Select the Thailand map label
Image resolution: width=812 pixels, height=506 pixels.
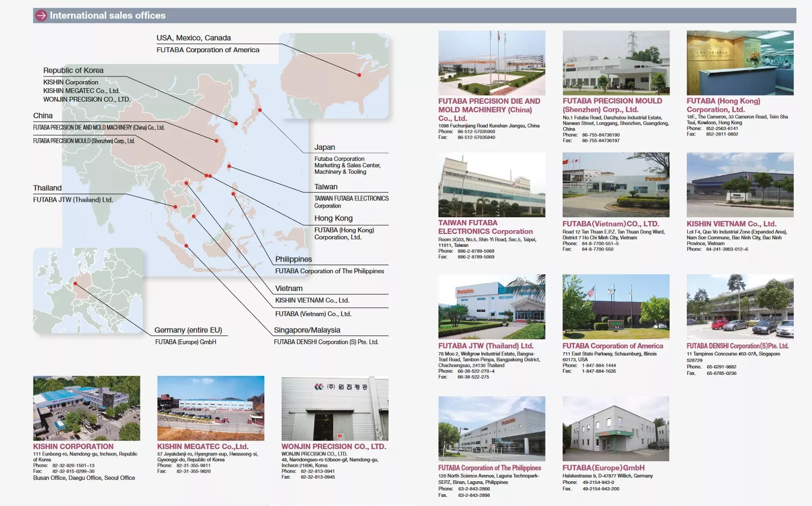tap(47, 188)
